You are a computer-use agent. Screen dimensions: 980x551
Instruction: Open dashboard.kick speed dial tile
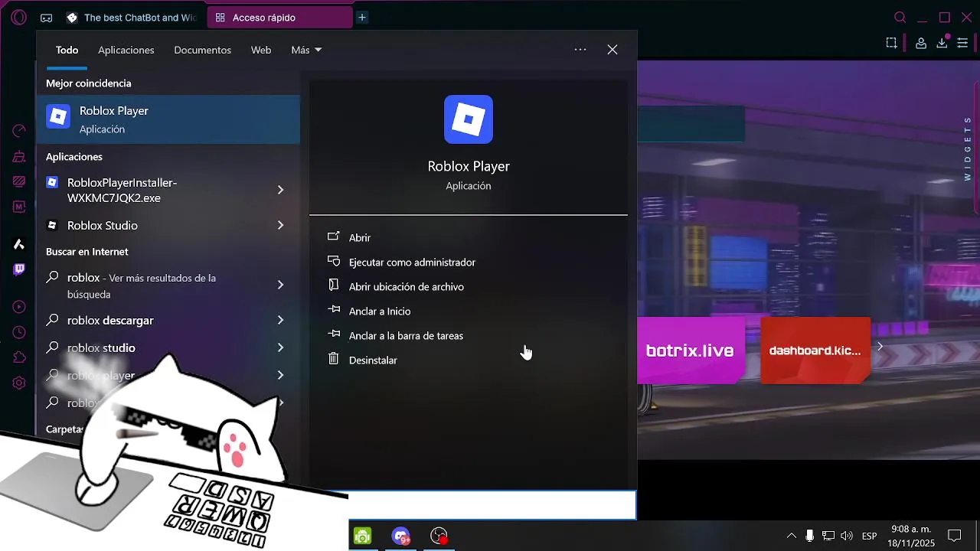pos(815,350)
